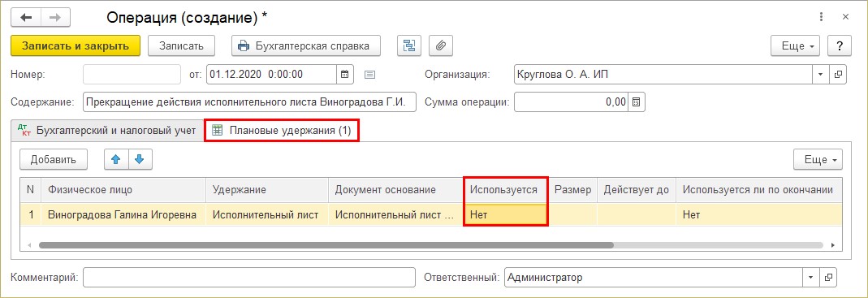
Task: Click Нет under Используется ли по окончании
Action: [759, 215]
